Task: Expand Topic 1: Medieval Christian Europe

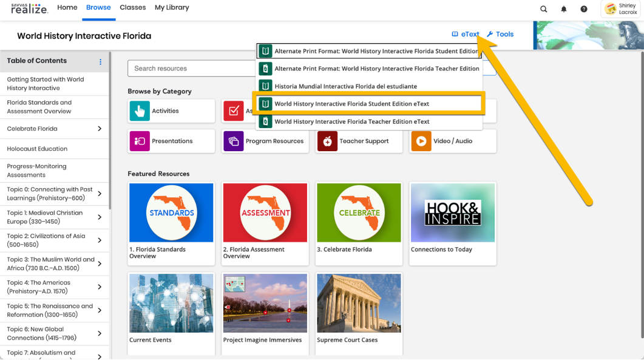Action: [100, 217]
